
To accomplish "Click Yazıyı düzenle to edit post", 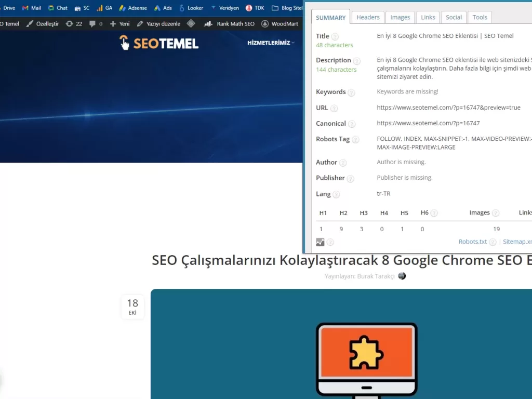I will [x=158, y=24].
